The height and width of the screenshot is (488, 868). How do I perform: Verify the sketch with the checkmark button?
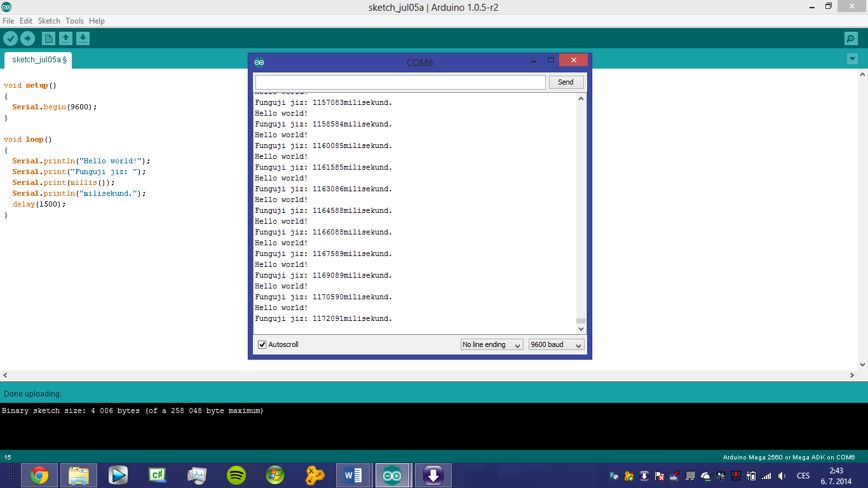pyautogui.click(x=10, y=38)
